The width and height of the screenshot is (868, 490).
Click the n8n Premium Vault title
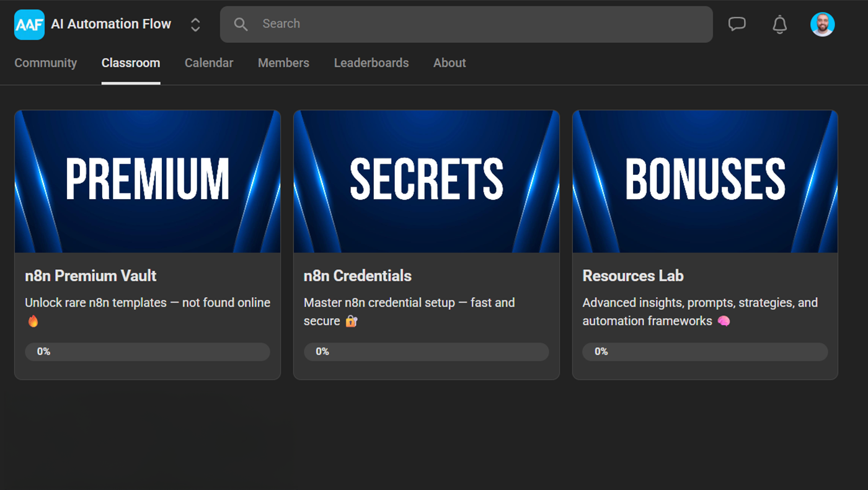pos(91,275)
